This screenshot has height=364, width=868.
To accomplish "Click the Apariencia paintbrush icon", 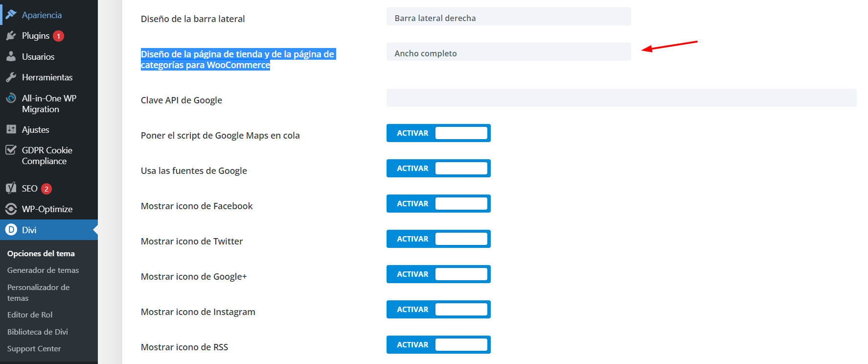I will coord(11,15).
